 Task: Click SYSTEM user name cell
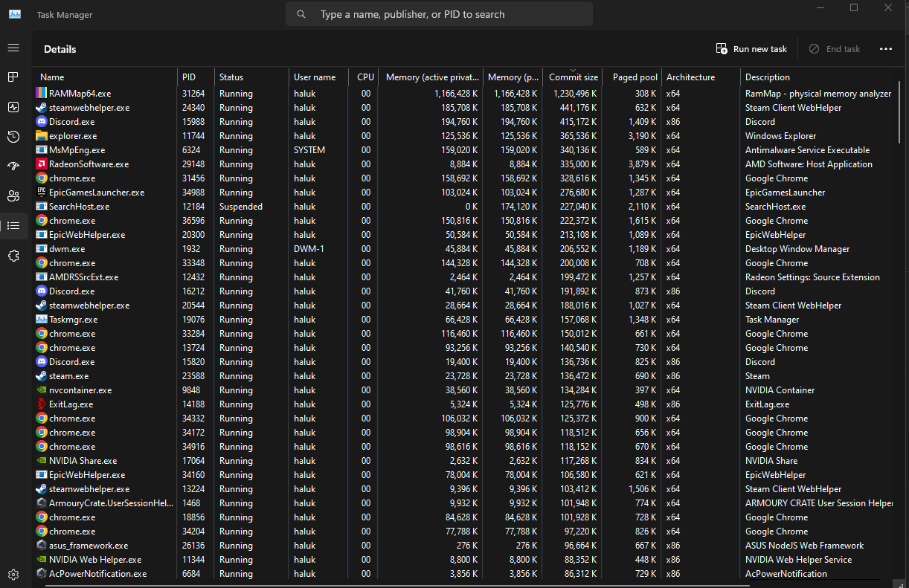click(x=309, y=150)
